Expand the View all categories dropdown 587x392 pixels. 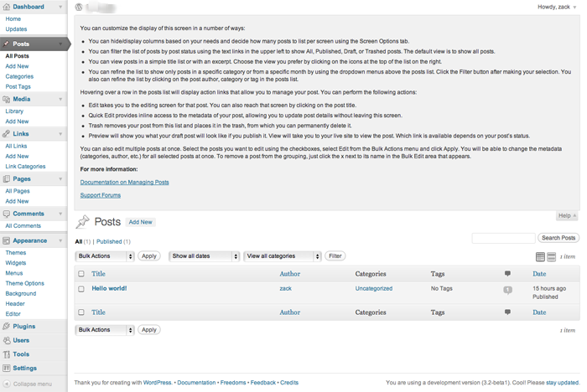pyautogui.click(x=281, y=256)
